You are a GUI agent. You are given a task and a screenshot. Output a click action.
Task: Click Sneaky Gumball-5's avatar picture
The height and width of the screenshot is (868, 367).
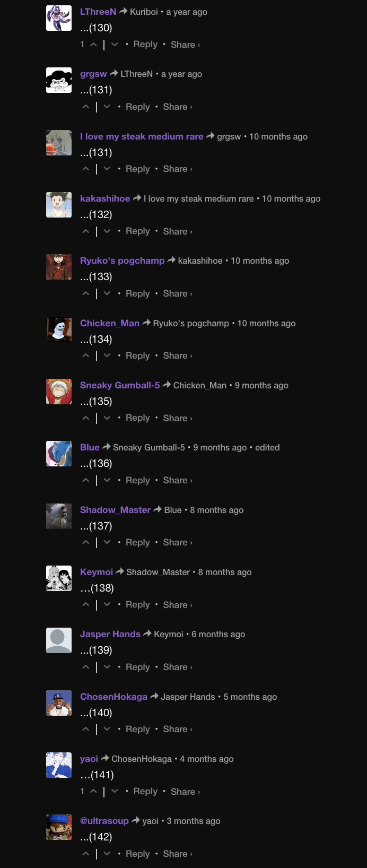(x=59, y=392)
